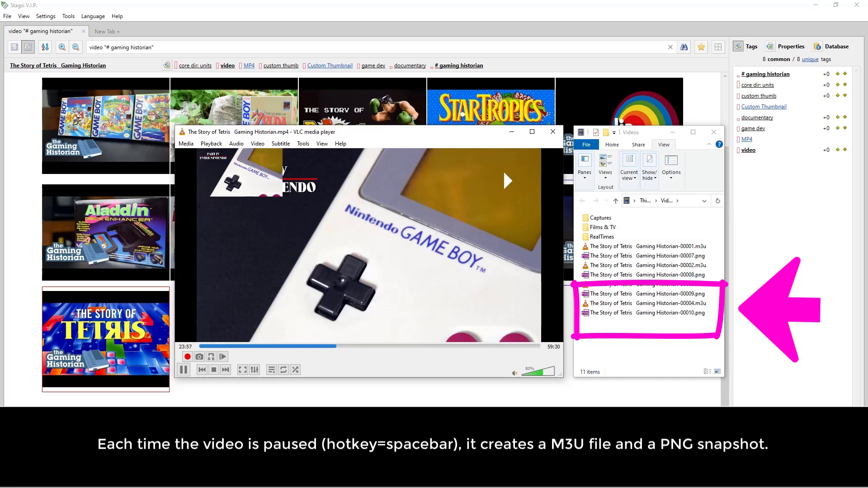This screenshot has width=868, height=488.
Task: Stop VLC playback
Action: tap(213, 370)
